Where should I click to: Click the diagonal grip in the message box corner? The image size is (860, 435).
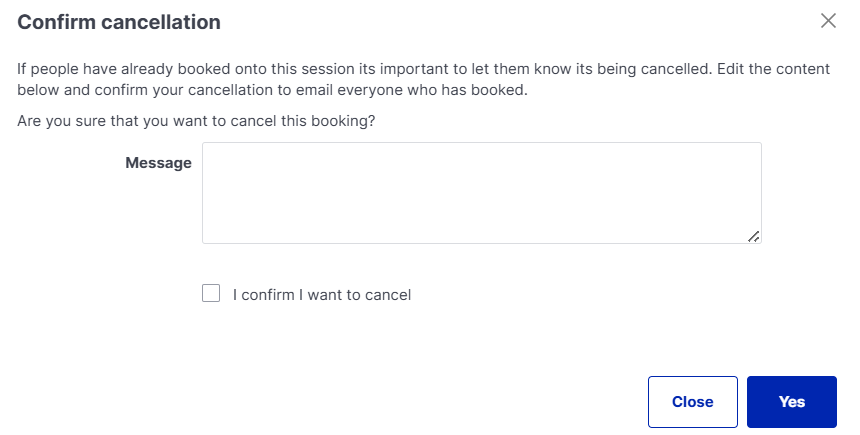753,235
